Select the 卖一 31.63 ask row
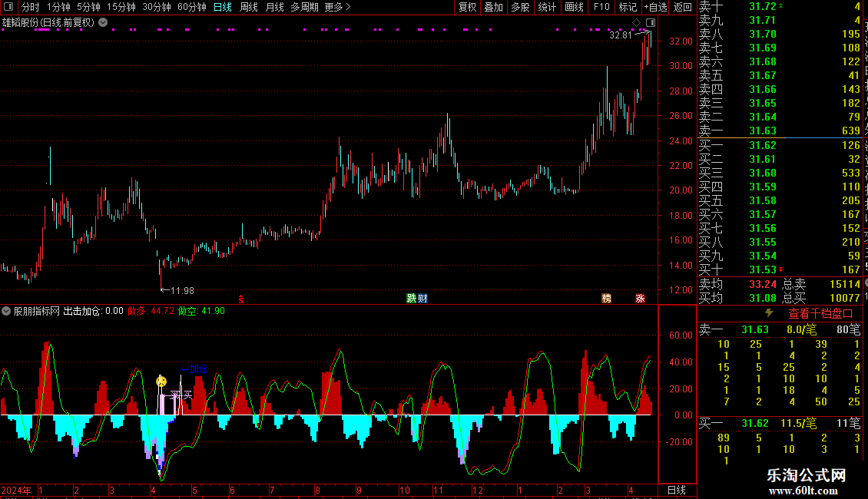The image size is (868, 499). (x=780, y=131)
